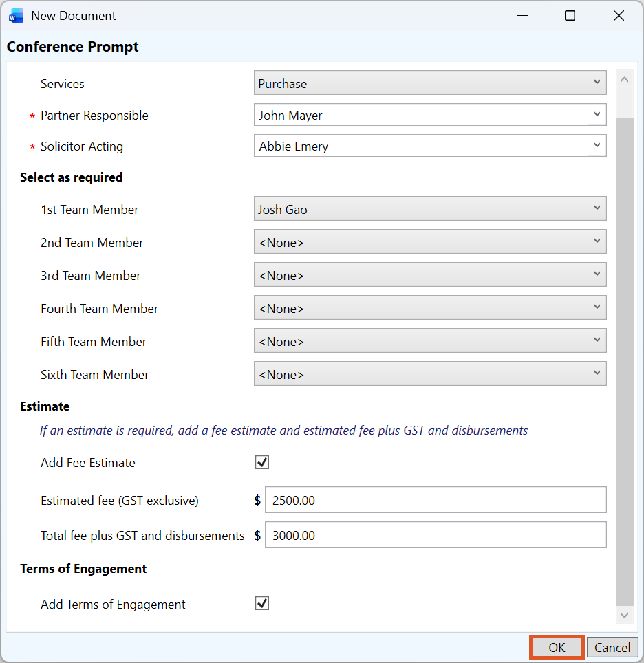Minimize the New Document window

point(523,16)
